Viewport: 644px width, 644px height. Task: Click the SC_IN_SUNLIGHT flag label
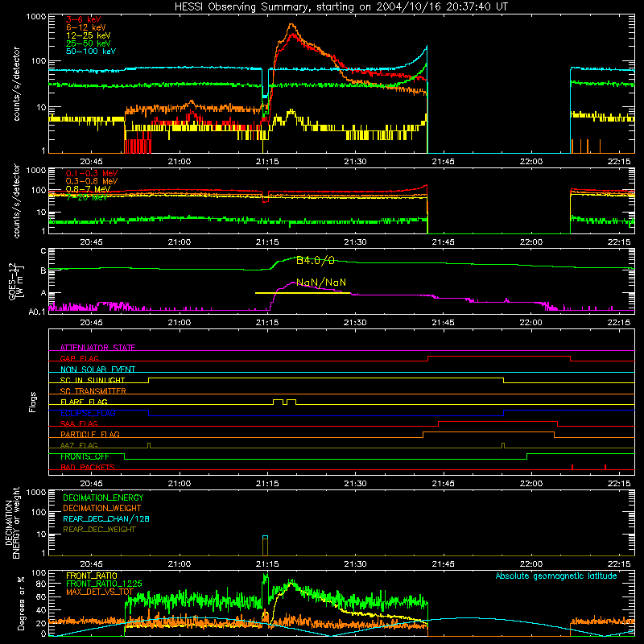[93, 380]
